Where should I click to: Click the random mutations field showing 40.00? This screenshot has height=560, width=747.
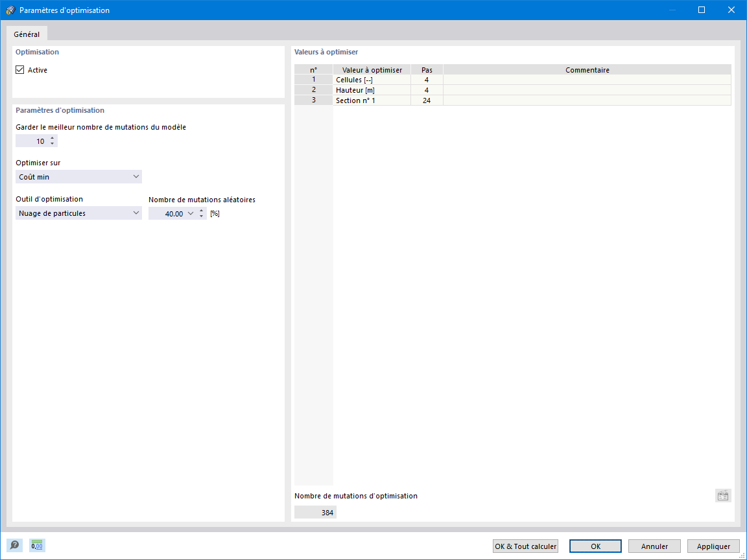pos(167,213)
